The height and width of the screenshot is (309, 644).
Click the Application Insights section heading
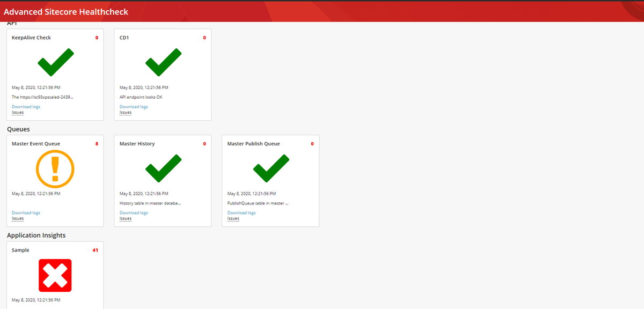[36, 236]
